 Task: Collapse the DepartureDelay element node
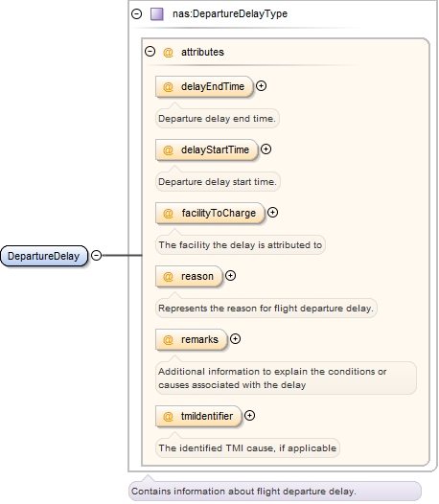[x=96, y=255]
